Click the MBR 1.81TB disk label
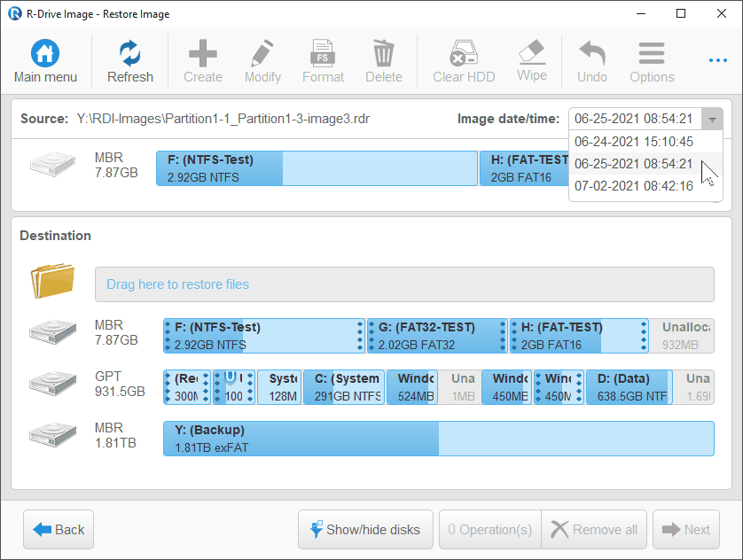This screenshot has width=743, height=560. (116, 435)
